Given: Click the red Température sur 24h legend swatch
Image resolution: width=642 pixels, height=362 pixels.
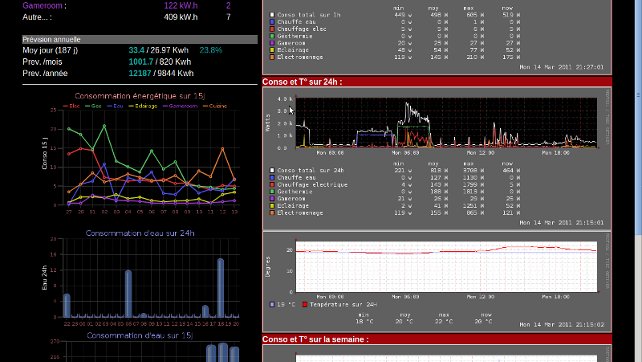Looking at the screenshot, I should coord(305,304).
